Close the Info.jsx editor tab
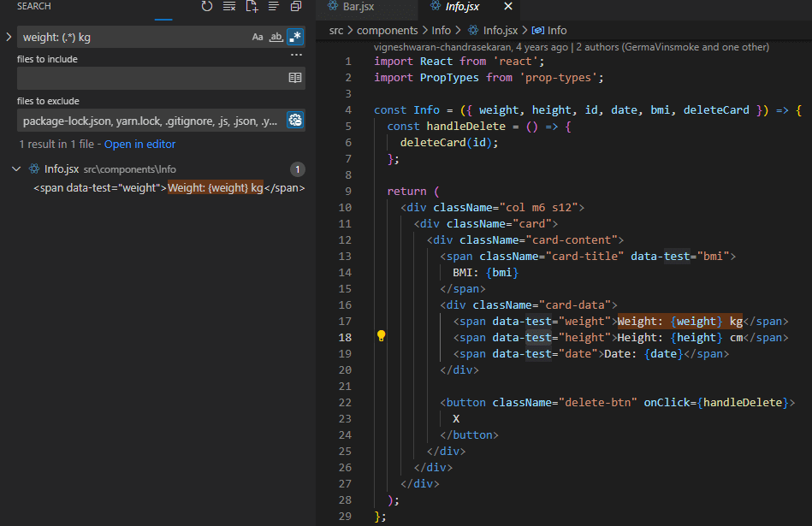The image size is (812, 526). [508, 7]
